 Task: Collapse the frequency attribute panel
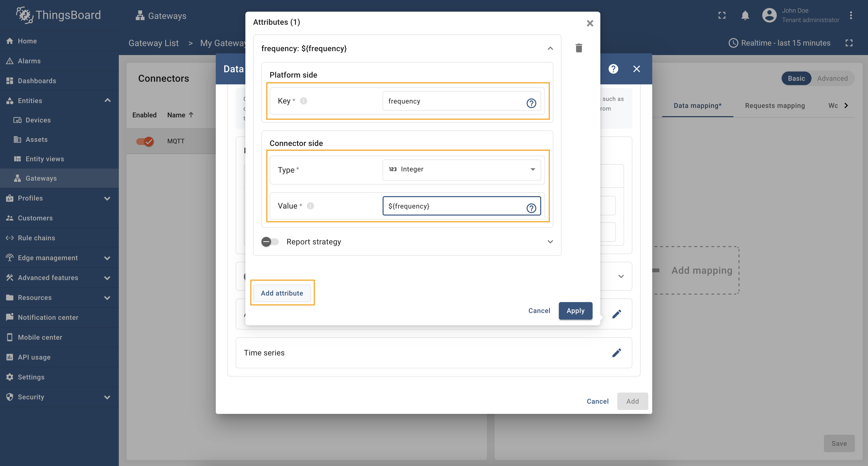click(550, 48)
